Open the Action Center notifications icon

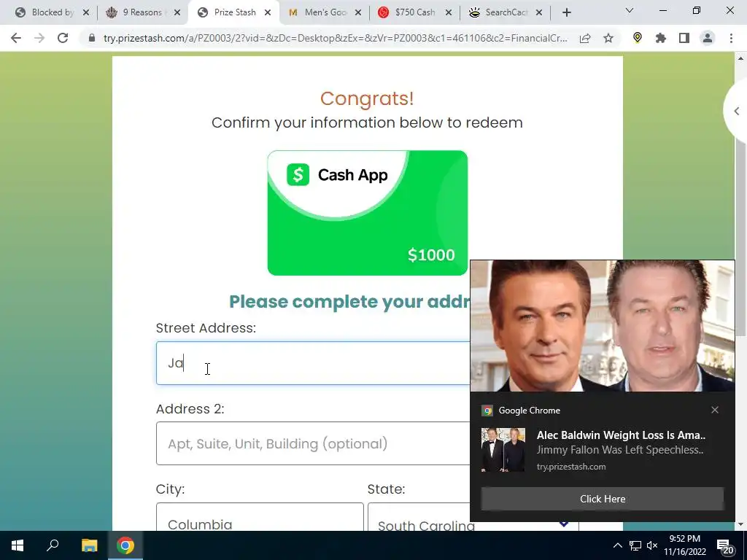coord(725,545)
